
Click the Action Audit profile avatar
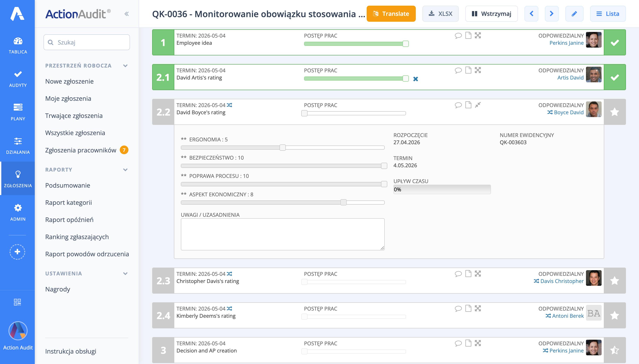(18, 331)
